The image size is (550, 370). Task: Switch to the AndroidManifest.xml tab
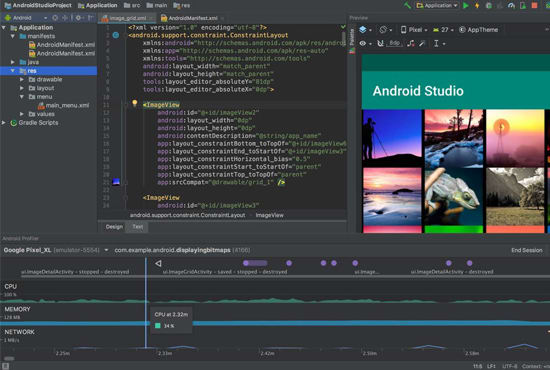192,18
